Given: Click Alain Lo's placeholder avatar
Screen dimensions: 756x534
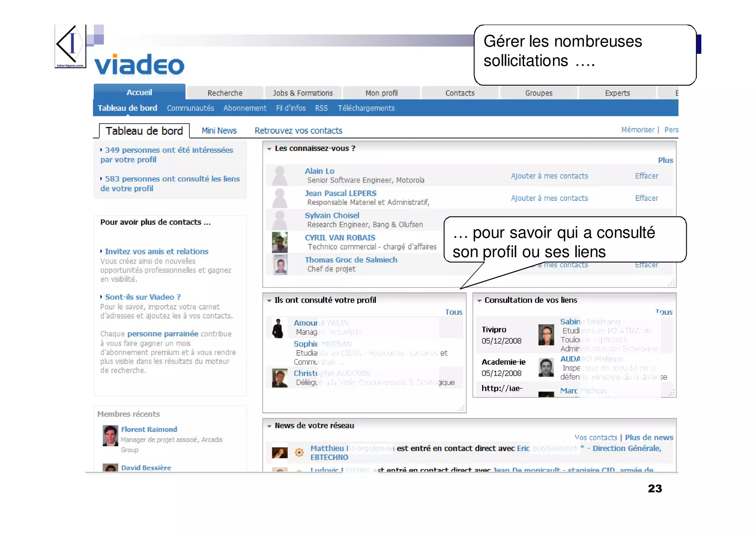Looking at the screenshot, I should (x=280, y=176).
